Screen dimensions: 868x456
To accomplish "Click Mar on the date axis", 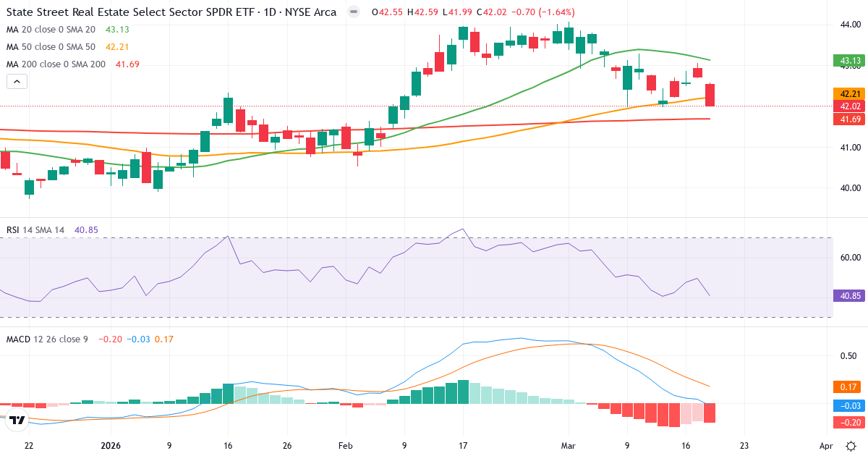I will pos(570,447).
